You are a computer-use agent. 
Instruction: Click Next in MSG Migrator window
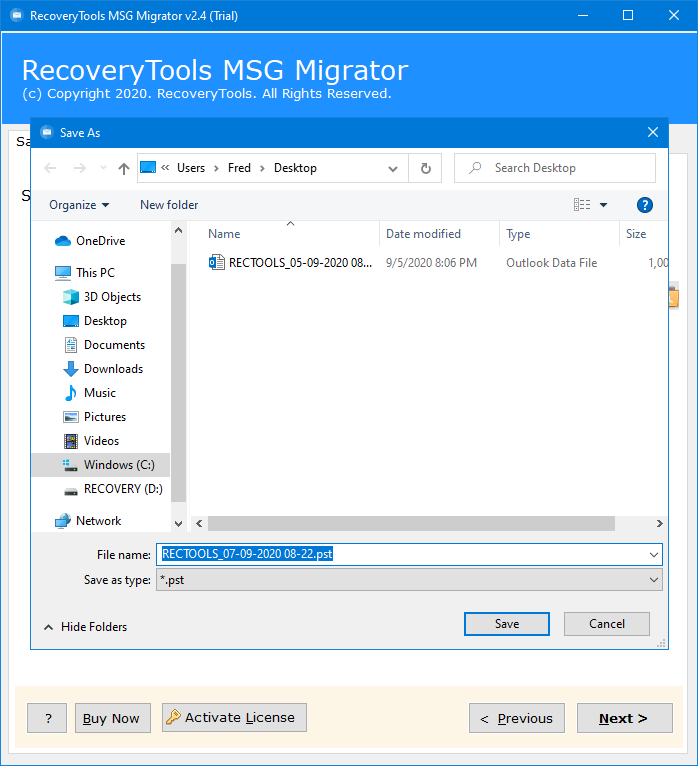coord(625,718)
